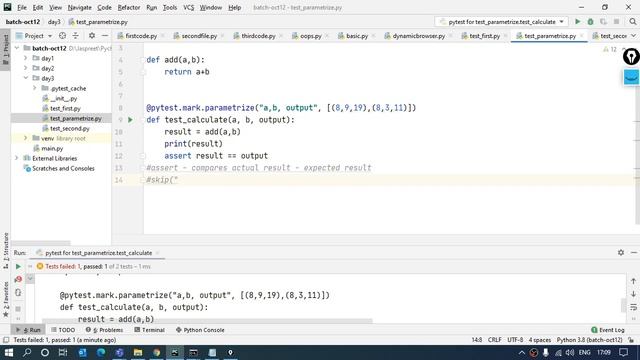Switch to the oops.py editor tab
This screenshot has height=360, width=640.
pos(310,36)
